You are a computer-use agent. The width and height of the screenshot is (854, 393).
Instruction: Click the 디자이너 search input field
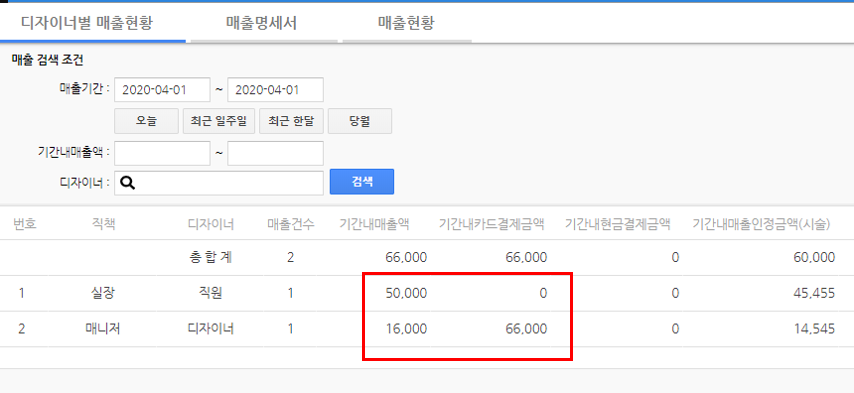pyautogui.click(x=219, y=183)
